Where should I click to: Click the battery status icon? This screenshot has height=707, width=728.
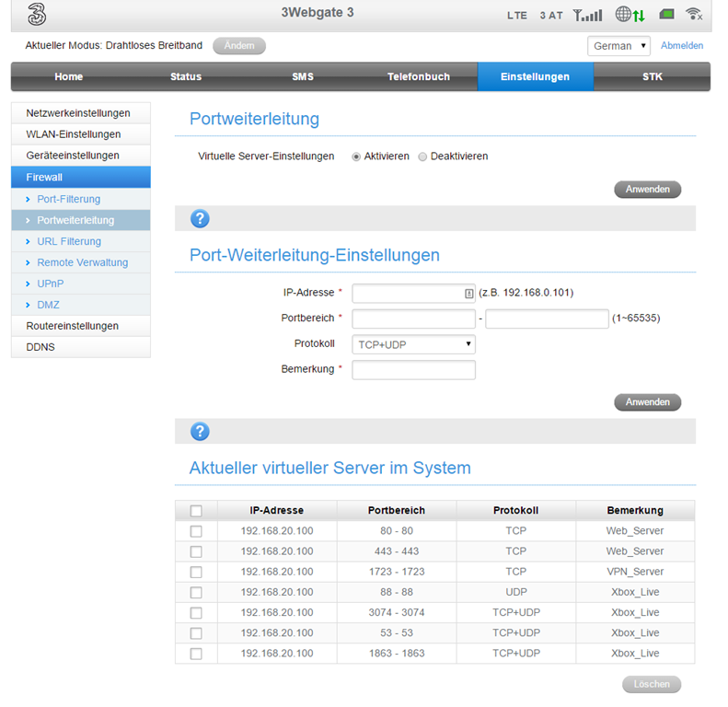[666, 15]
